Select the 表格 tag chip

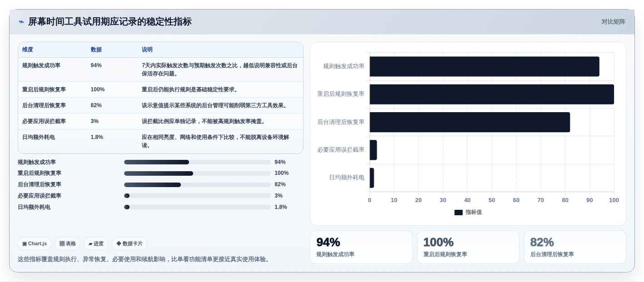(x=68, y=243)
